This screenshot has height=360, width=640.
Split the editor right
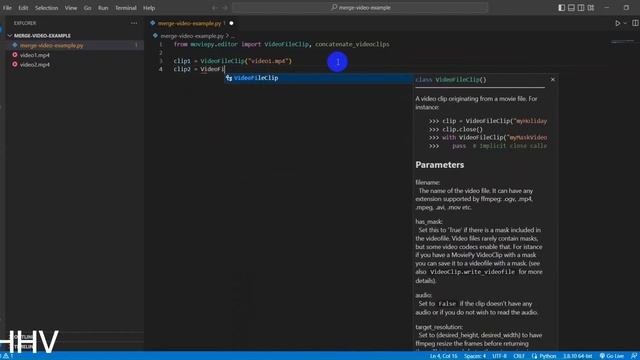click(x=635, y=23)
